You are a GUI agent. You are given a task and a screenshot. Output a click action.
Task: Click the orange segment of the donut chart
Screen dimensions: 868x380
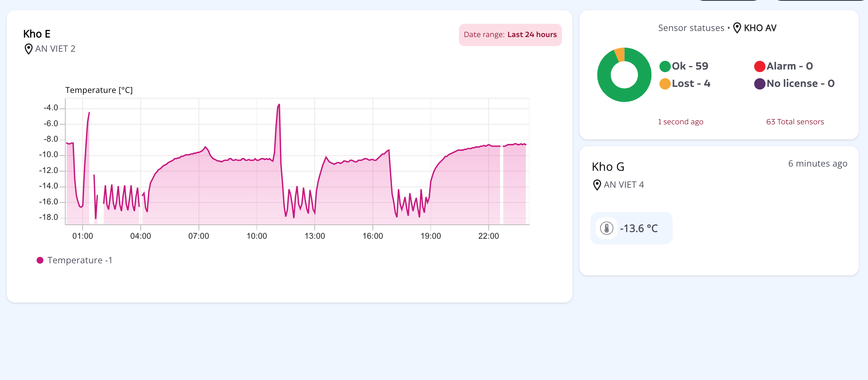point(620,54)
